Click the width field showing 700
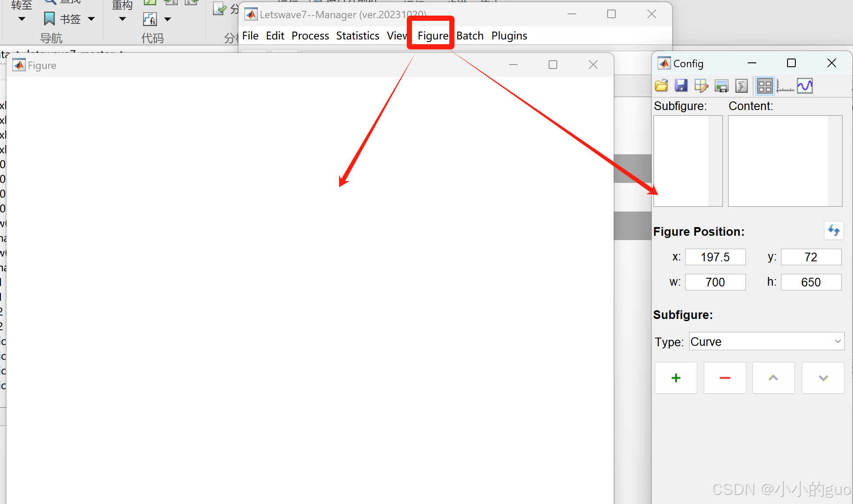The width and height of the screenshot is (853, 504). click(x=716, y=282)
